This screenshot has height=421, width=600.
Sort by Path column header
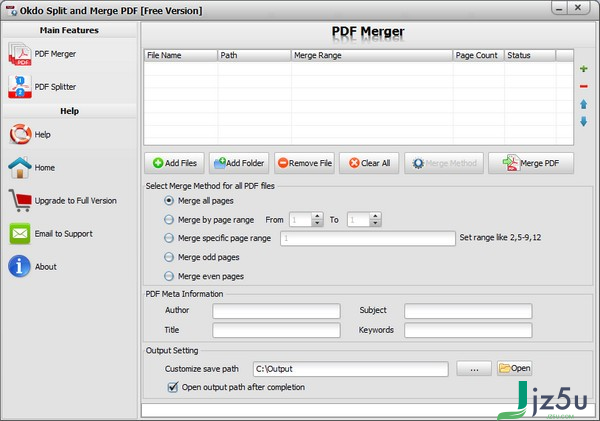point(254,55)
